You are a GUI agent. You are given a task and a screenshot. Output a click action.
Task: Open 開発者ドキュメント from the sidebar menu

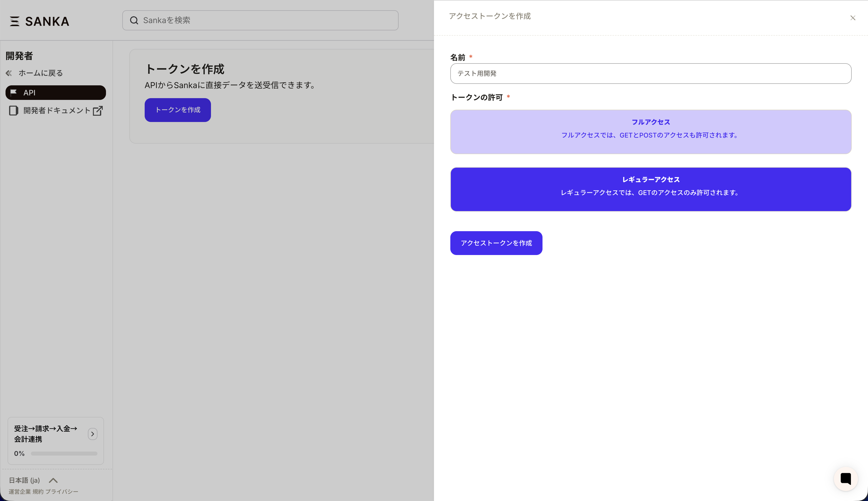55,110
